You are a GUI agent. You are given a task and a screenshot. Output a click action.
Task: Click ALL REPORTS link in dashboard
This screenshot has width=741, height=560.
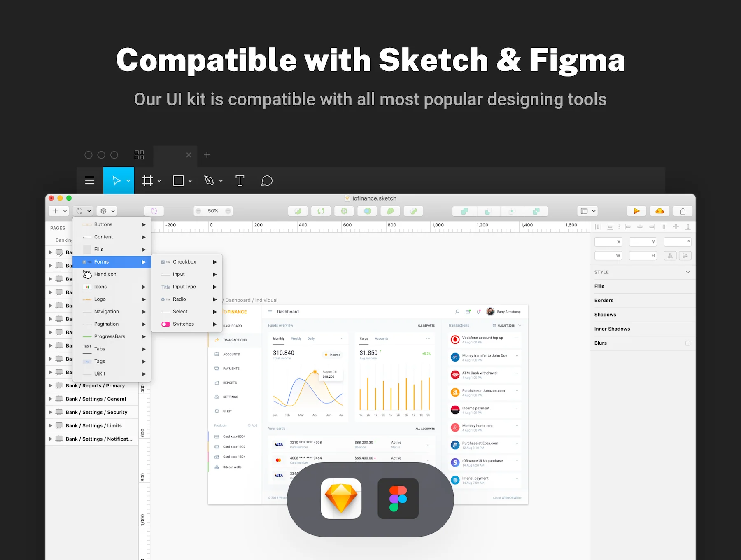coord(426,326)
